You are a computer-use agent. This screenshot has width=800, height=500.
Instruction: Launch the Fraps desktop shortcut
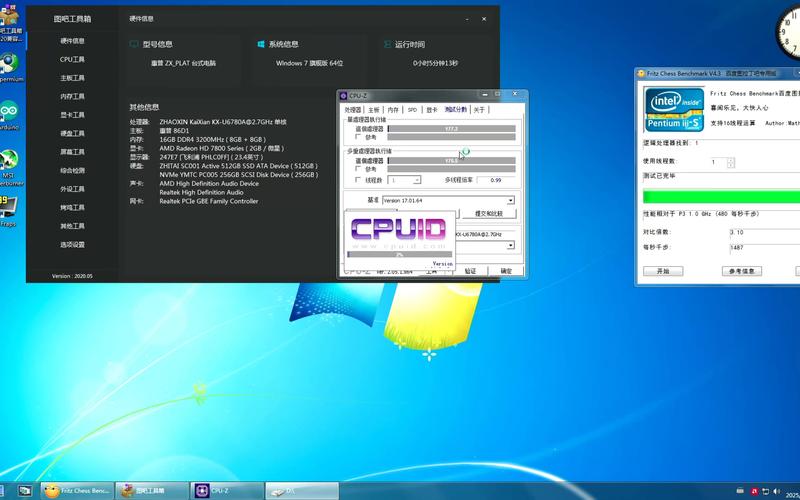8,206
